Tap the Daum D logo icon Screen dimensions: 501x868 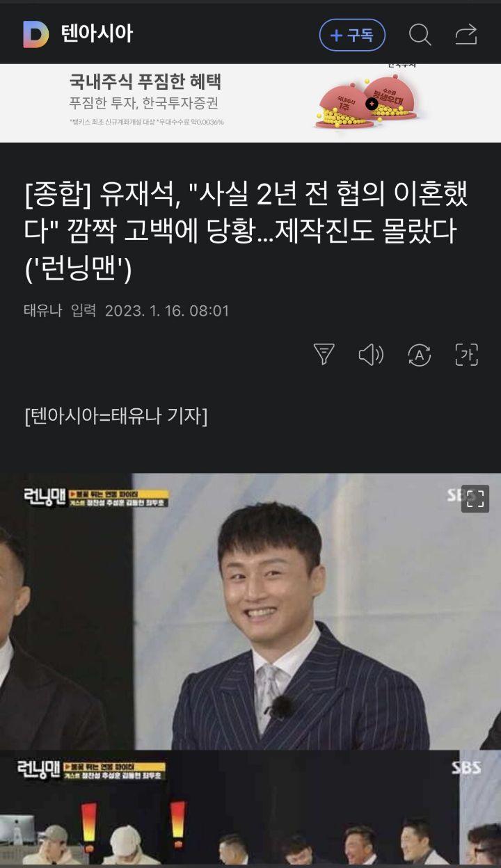(35, 34)
